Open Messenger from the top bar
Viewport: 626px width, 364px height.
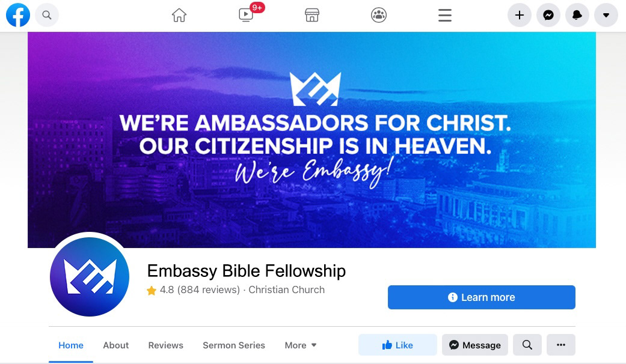pyautogui.click(x=548, y=15)
